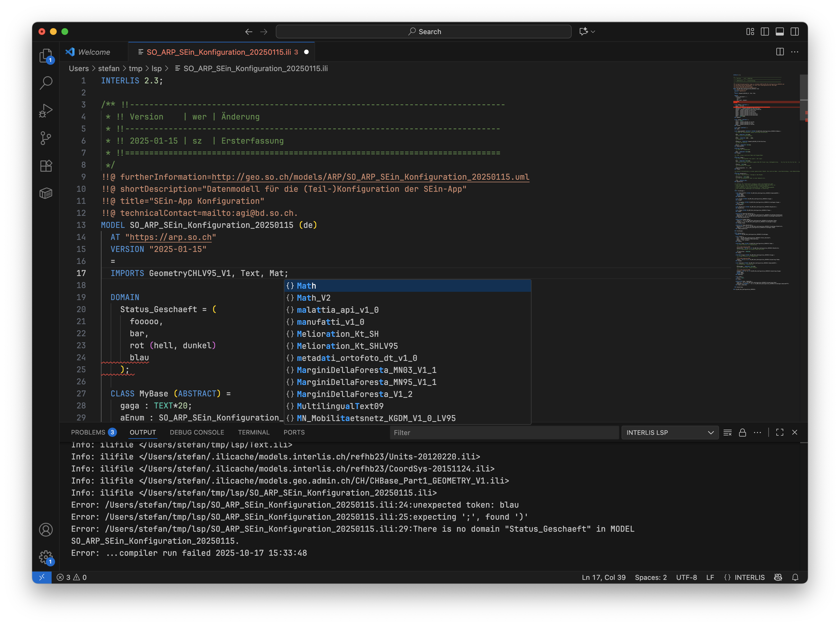
Task: Click the Accounts icon in the activity bar
Action: (46, 529)
